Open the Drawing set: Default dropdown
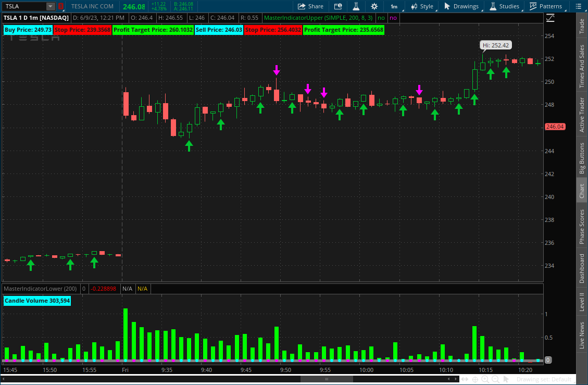The height and width of the screenshot is (385, 588). (544, 379)
